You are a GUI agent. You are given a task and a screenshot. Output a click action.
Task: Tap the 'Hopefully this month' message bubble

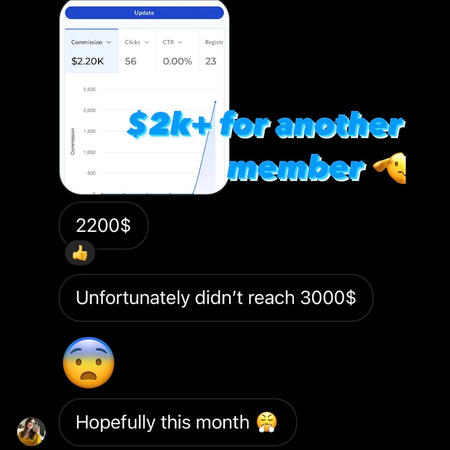coord(178,422)
